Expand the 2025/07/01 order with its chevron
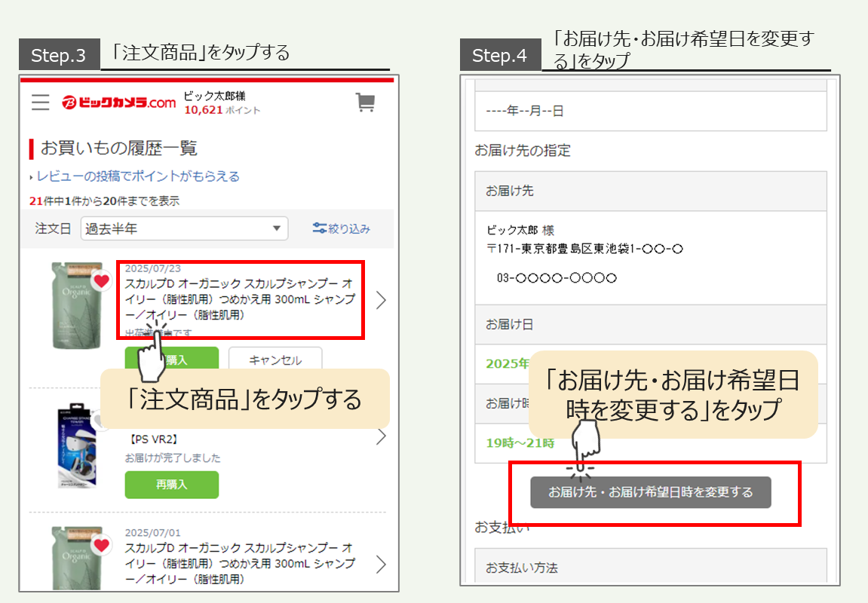This screenshot has height=603, width=868. (381, 564)
